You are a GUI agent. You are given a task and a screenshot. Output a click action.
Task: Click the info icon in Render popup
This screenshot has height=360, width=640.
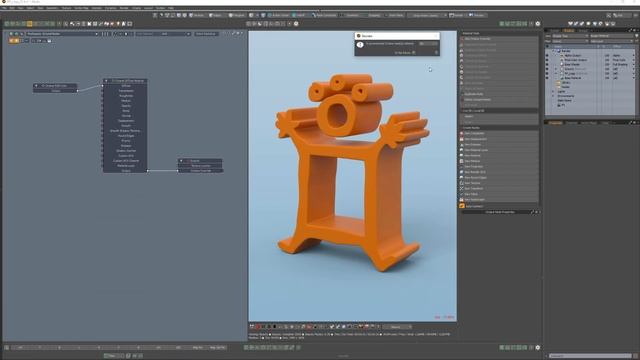360,44
